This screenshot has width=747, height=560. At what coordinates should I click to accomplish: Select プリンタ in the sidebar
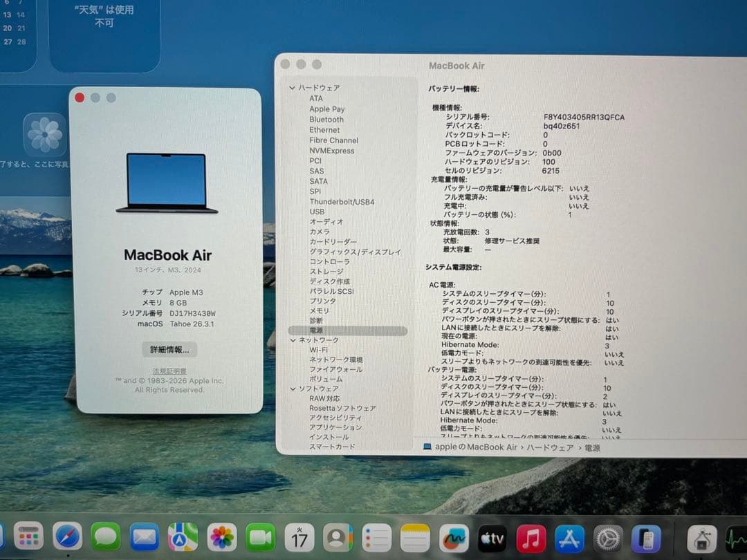point(322,301)
